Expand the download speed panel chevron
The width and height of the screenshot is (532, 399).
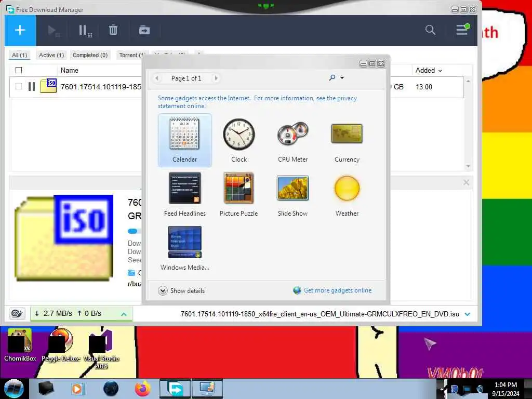coord(124,314)
